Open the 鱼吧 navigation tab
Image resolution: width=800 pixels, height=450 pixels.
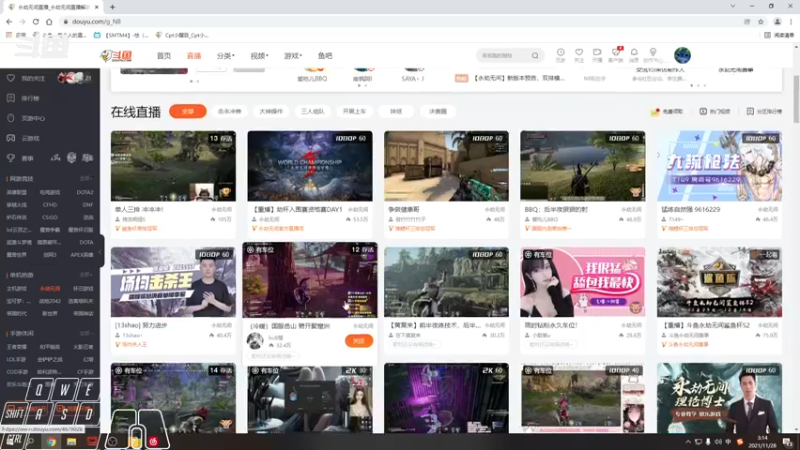point(325,56)
